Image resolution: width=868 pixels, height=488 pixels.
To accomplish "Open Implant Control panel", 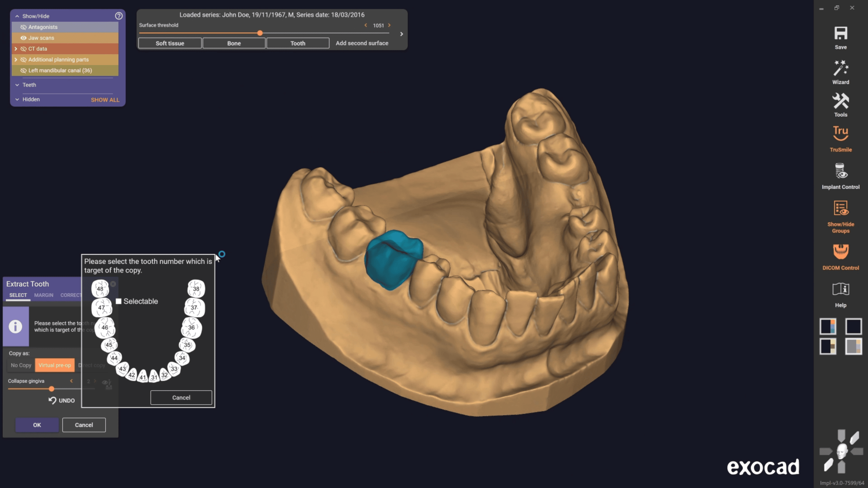I will click(841, 171).
